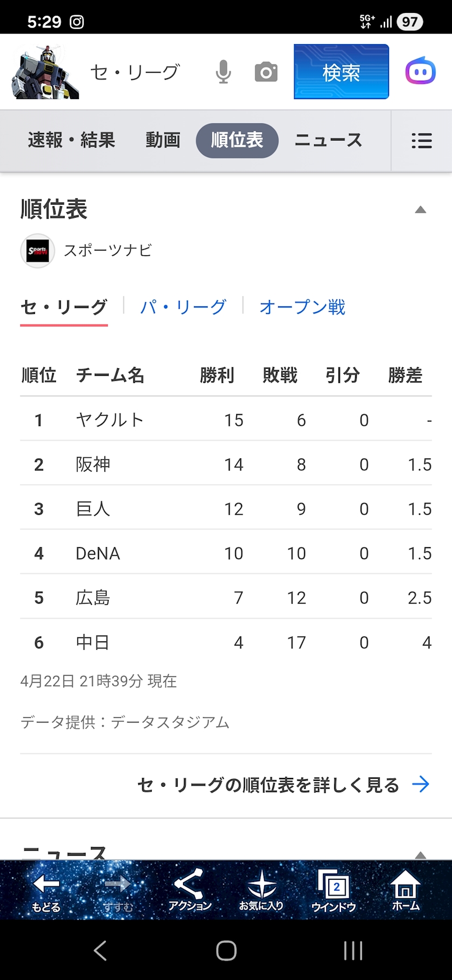Show パ・リーグ standings
This screenshot has width=452, height=980.
183,307
